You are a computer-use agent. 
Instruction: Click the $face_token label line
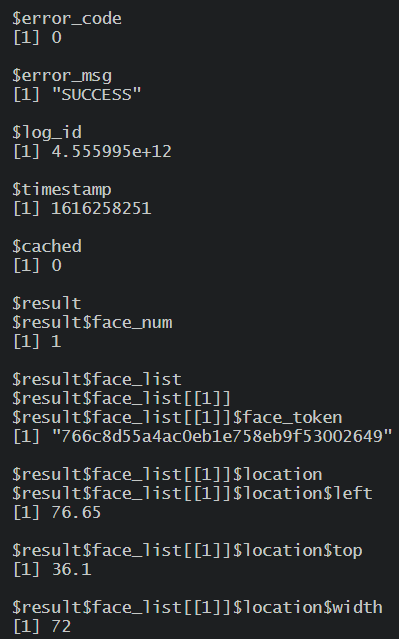(177, 417)
